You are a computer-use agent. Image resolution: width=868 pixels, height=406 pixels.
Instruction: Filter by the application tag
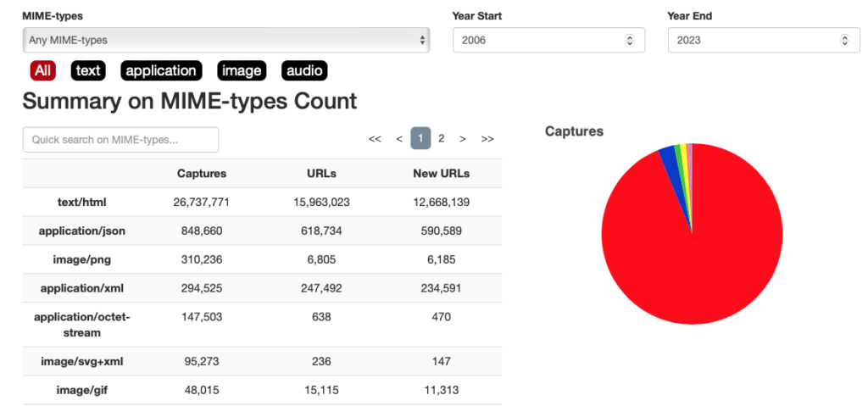(x=161, y=71)
